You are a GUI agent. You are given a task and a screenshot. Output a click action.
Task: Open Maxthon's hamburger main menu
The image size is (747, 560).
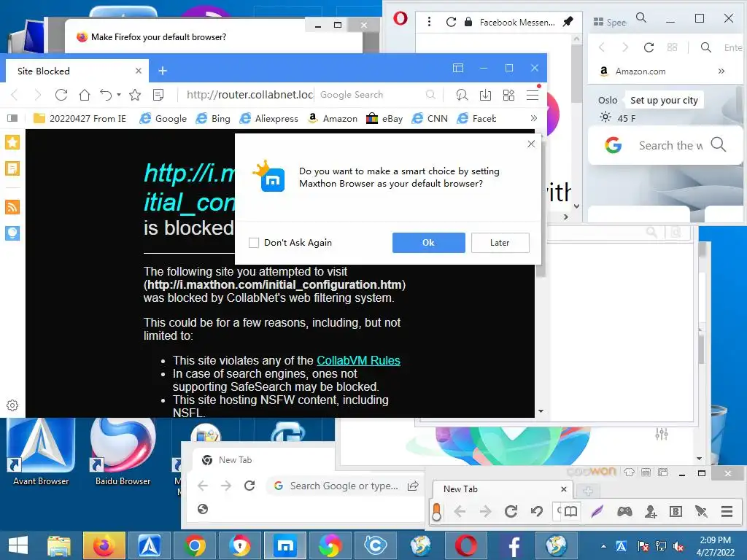click(x=533, y=95)
